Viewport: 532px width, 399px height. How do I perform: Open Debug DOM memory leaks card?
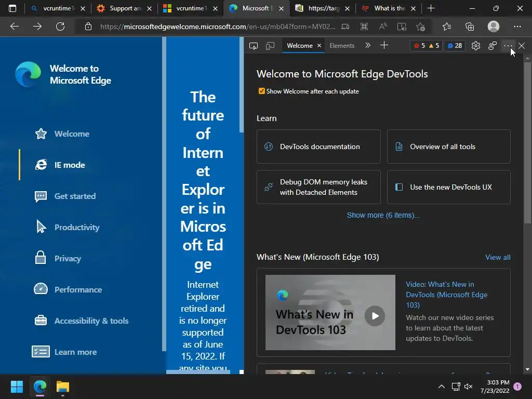(318, 187)
